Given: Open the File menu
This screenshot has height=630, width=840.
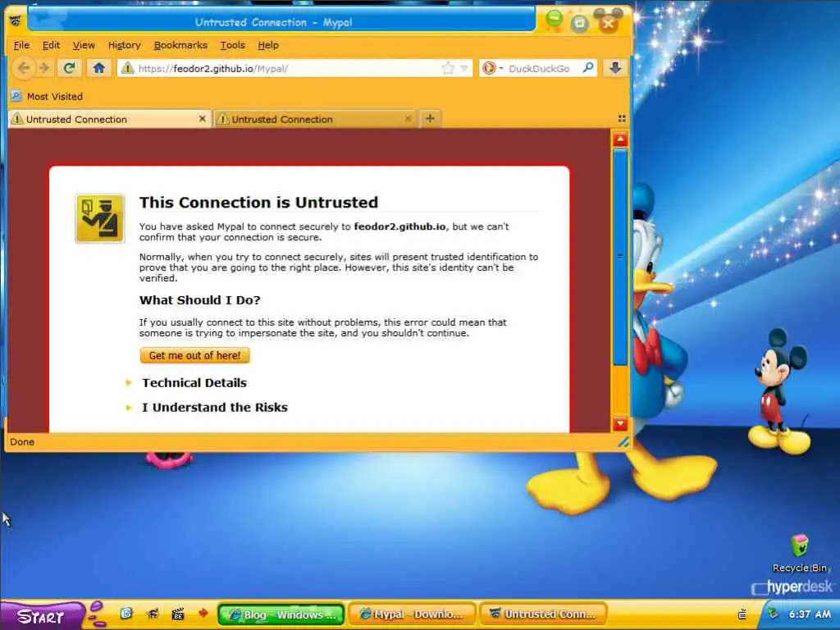Looking at the screenshot, I should tap(21, 45).
